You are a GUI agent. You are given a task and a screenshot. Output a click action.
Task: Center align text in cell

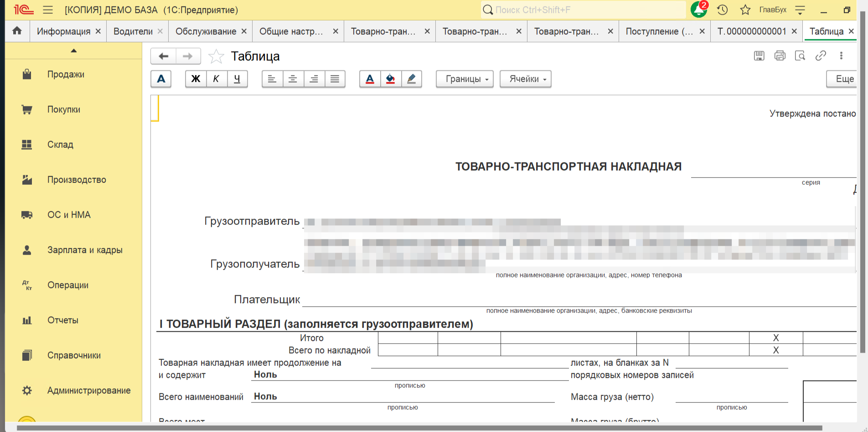click(293, 79)
